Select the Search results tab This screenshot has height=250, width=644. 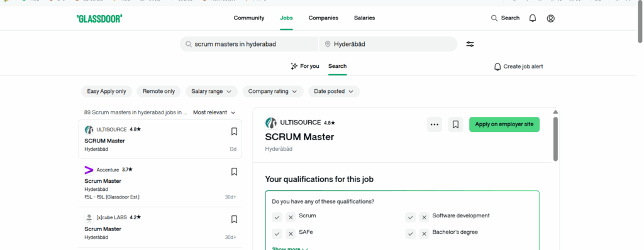(x=337, y=66)
